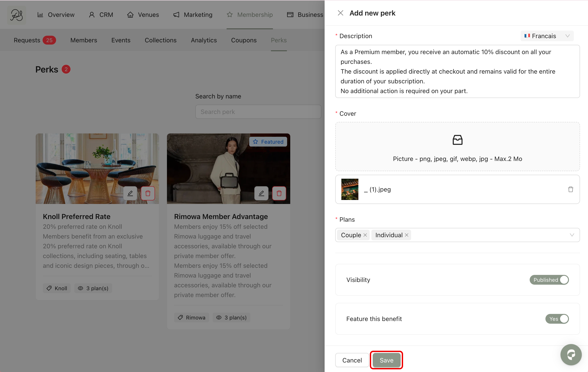
Task: Toggle the Feature this benefit switch
Action: [557, 319]
